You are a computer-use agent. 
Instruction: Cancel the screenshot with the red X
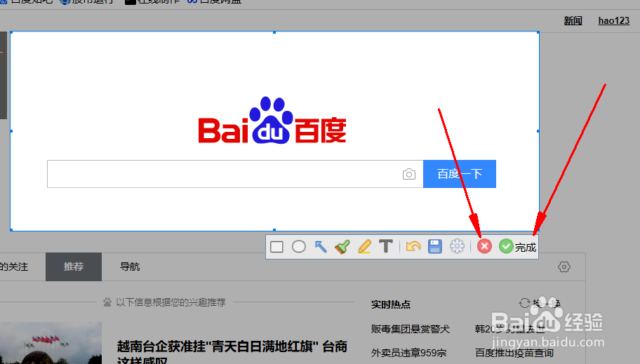(484, 246)
